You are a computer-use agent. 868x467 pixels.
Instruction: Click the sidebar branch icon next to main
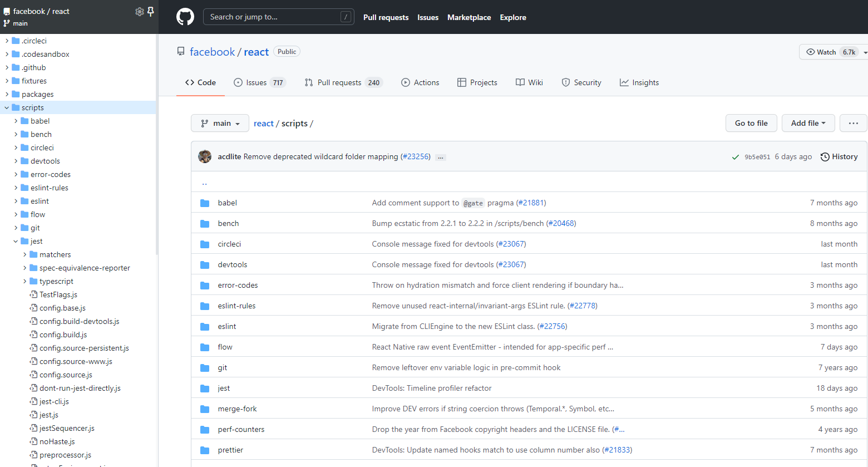(7, 23)
